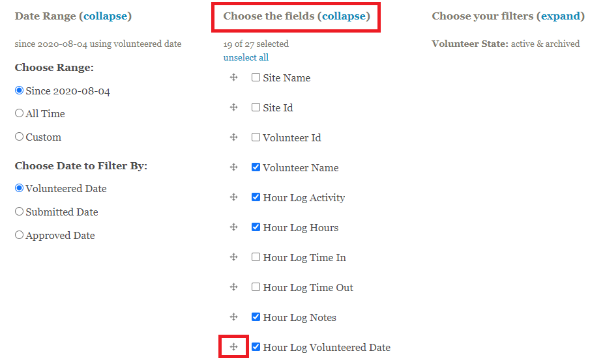Image resolution: width=605 pixels, height=364 pixels.
Task: Click the drag handle for Hour Log Time In
Action: click(x=233, y=257)
